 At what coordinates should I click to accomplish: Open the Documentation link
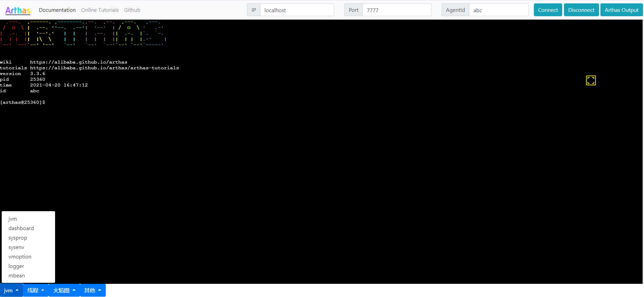(x=57, y=10)
